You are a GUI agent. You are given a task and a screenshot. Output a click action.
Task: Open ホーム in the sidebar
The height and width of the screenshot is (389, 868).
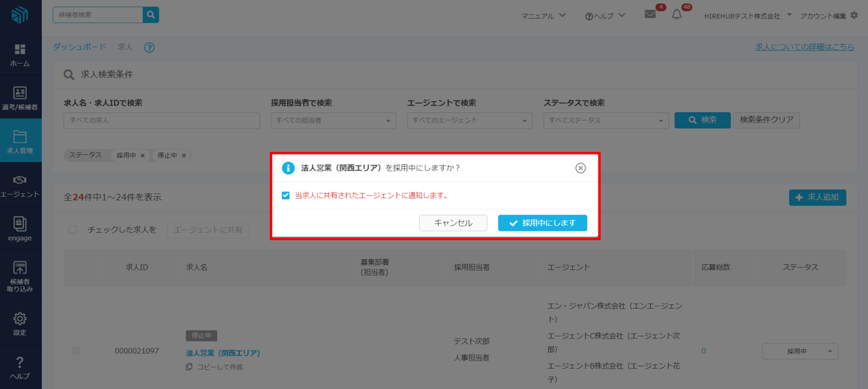pyautogui.click(x=20, y=54)
